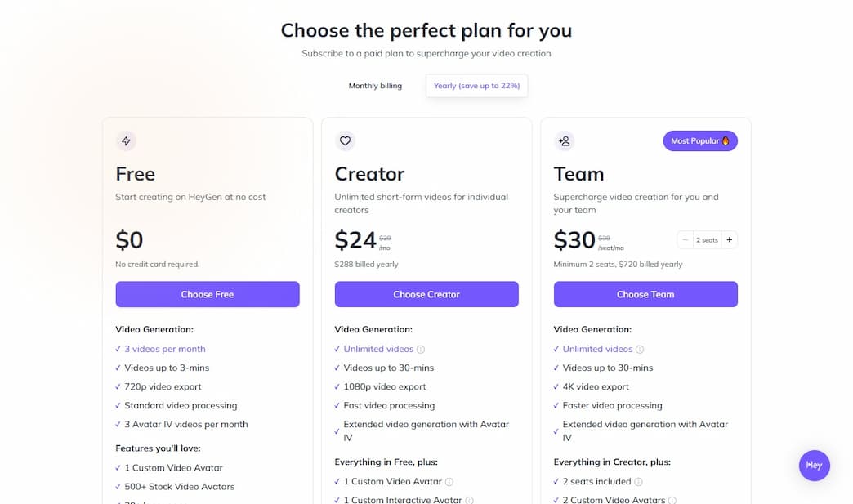Open the Hey chat bubble widget
The width and height of the screenshot is (853, 504).
(x=814, y=465)
